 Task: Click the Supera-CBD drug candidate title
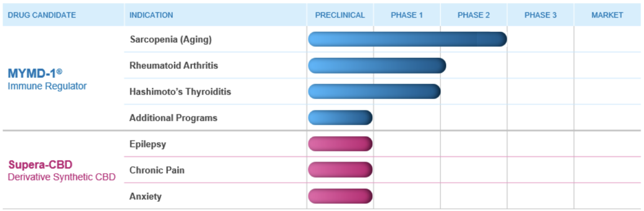[x=40, y=165]
